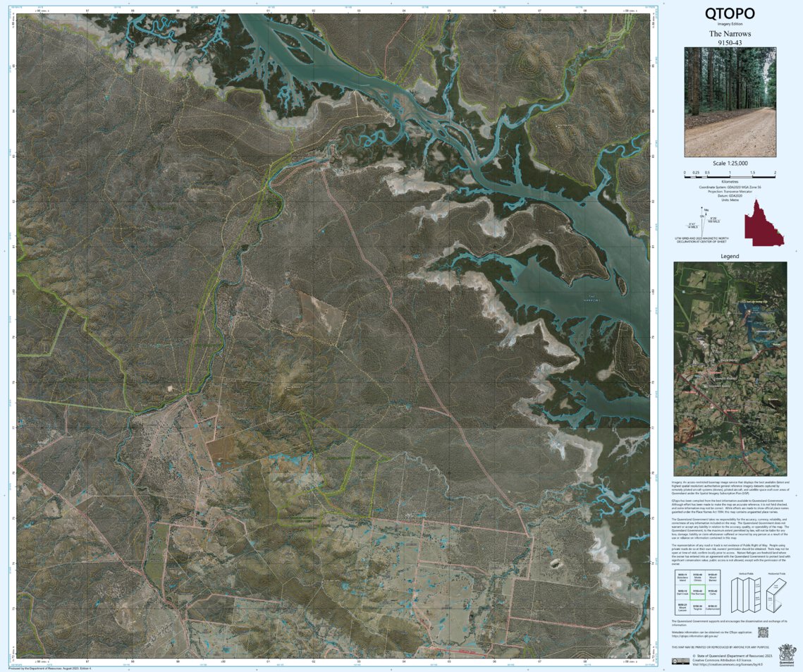Select the highlighted The Narrows index cell
The height and width of the screenshot is (672, 803).
698,592
